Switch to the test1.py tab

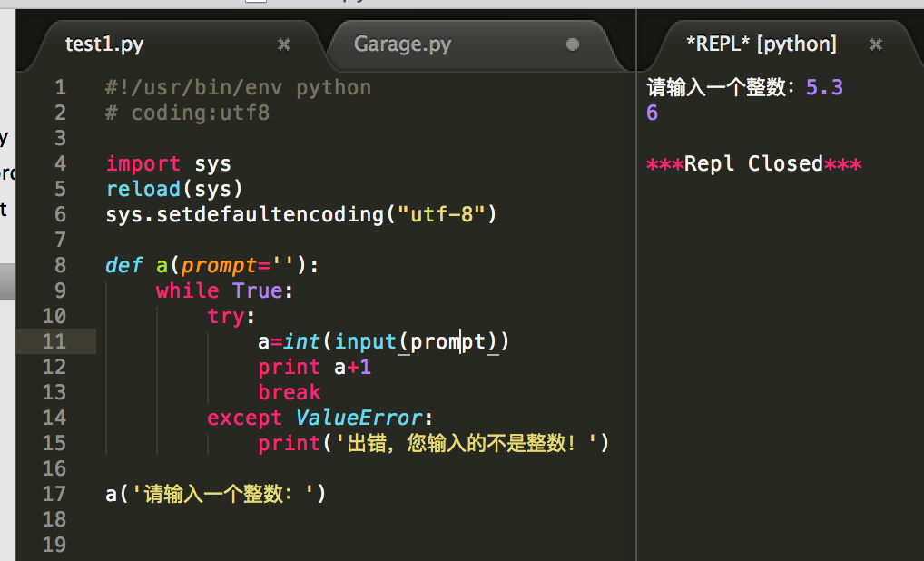[104, 44]
